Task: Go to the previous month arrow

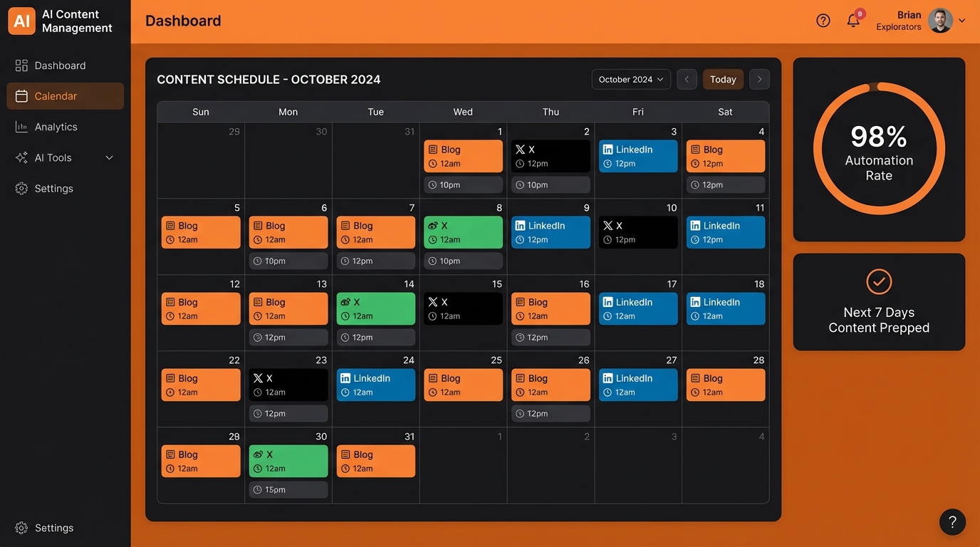Action: [687, 79]
